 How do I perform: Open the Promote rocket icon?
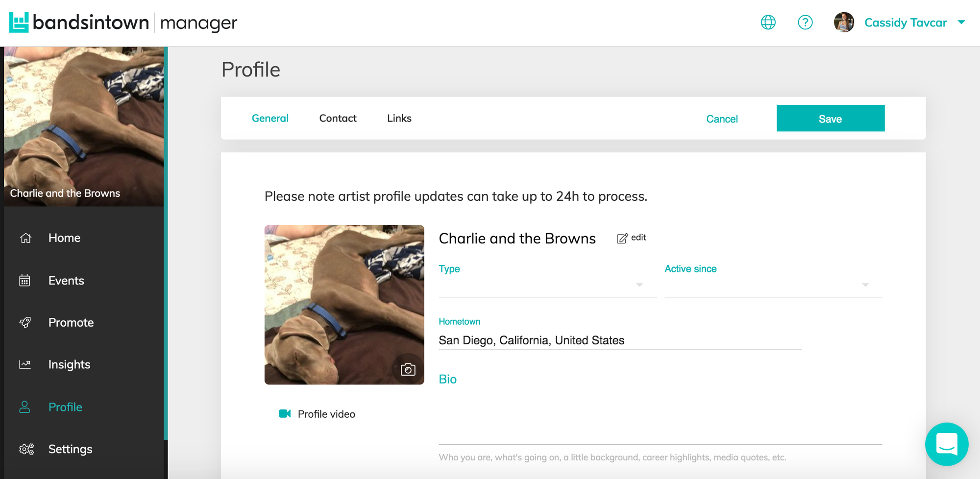pos(24,322)
